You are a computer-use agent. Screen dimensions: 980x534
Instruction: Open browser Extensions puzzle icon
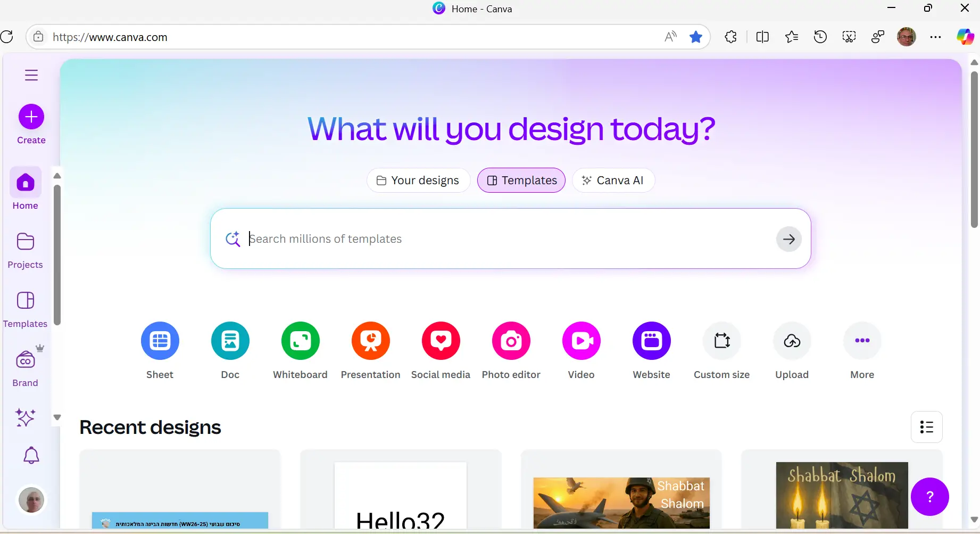coord(731,37)
